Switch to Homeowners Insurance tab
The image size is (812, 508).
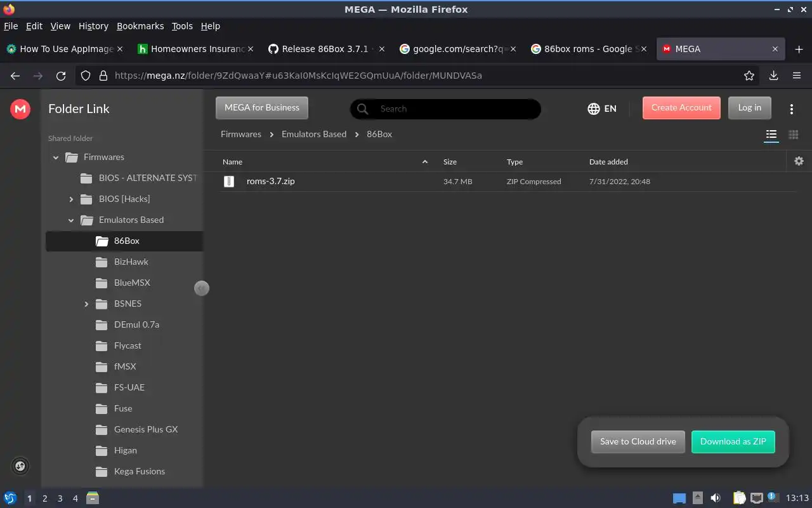(195, 49)
